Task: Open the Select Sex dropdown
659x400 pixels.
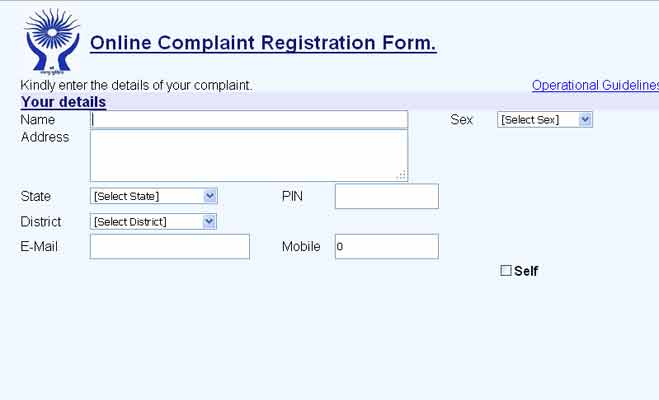Action: pos(544,119)
